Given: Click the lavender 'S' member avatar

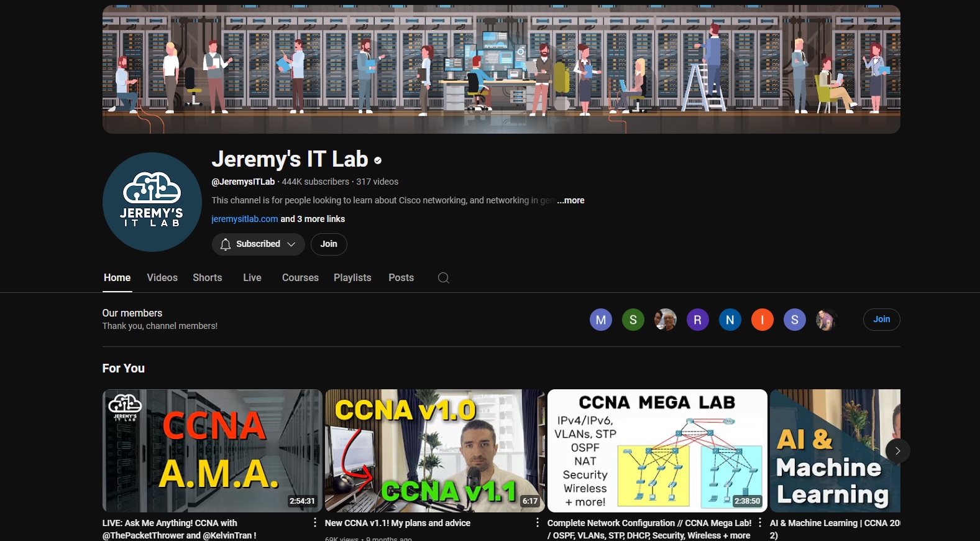Looking at the screenshot, I should (x=795, y=320).
